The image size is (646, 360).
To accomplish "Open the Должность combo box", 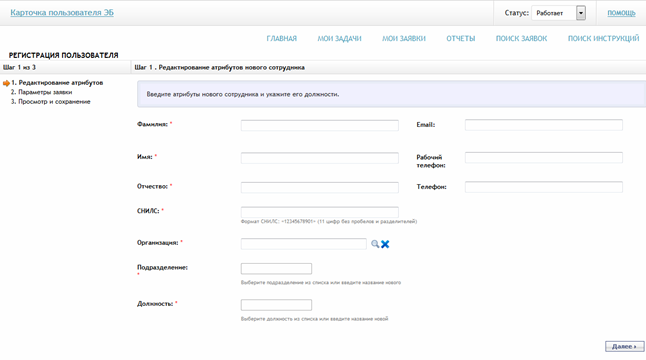I will [276, 305].
